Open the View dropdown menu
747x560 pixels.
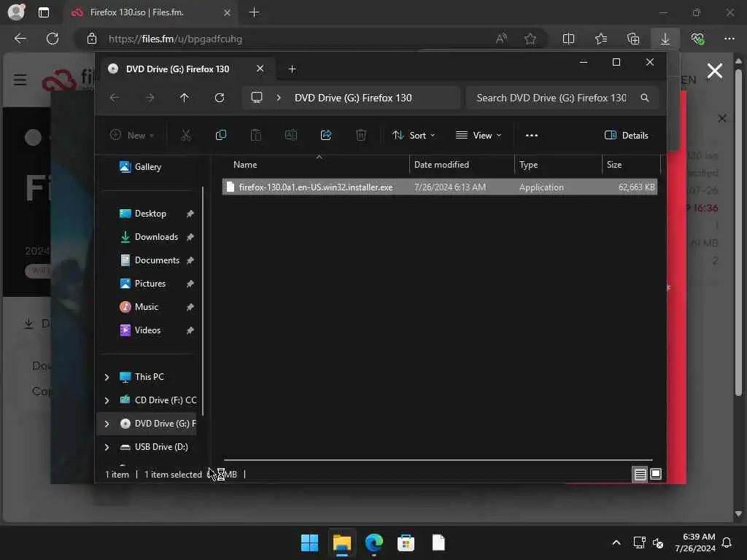coord(479,135)
